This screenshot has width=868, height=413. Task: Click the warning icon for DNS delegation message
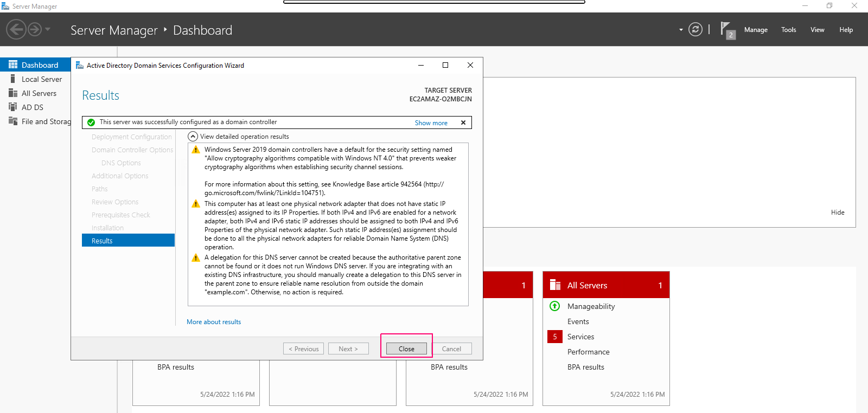(x=196, y=257)
